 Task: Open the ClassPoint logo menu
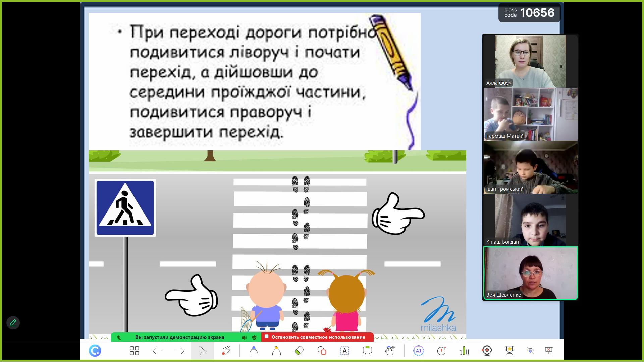[x=95, y=351]
